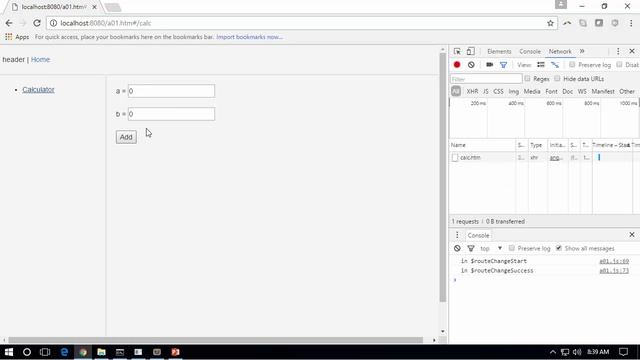Open the Apps shortcut in bookmarks bar

[17, 37]
